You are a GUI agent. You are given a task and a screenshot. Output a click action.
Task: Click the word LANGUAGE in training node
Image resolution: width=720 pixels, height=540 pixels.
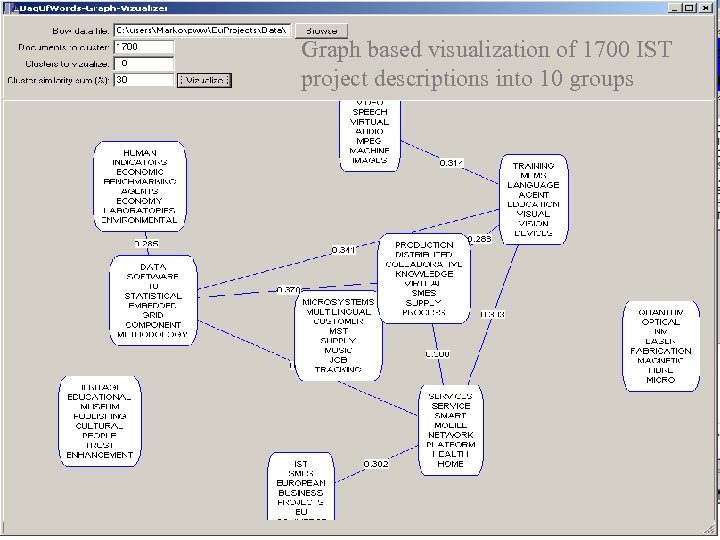[x=533, y=185]
